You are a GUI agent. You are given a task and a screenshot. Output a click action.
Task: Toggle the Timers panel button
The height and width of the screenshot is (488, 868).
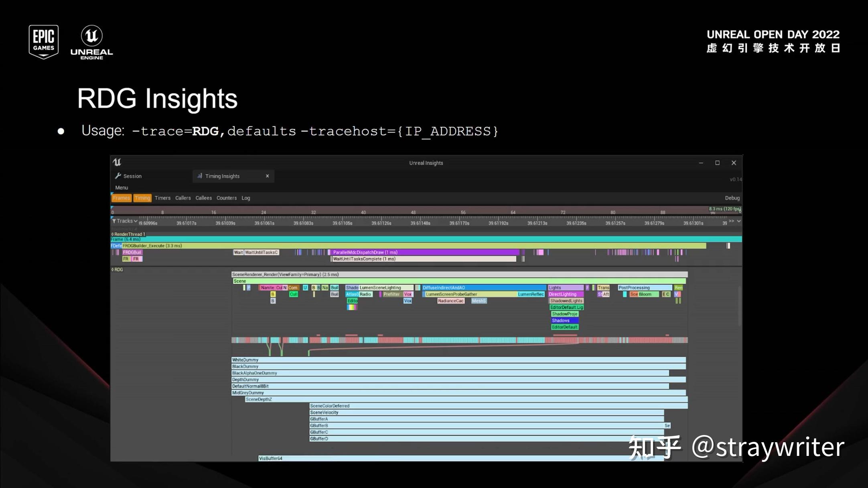(162, 198)
